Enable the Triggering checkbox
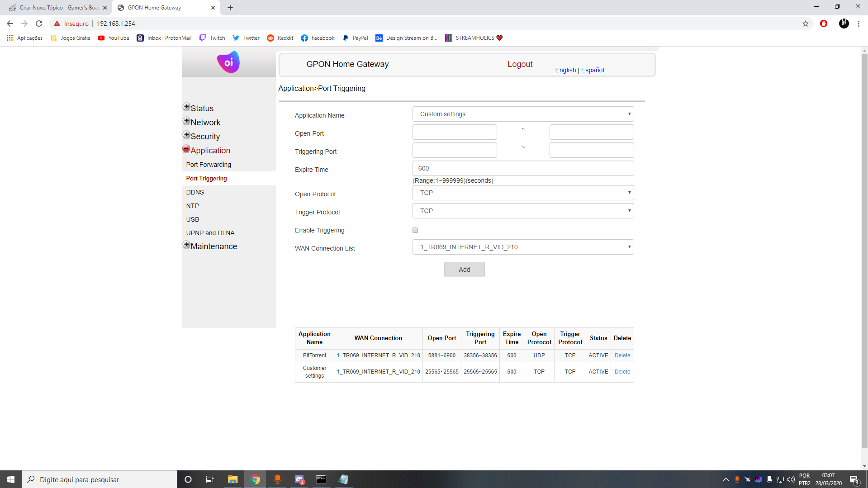 pos(415,230)
